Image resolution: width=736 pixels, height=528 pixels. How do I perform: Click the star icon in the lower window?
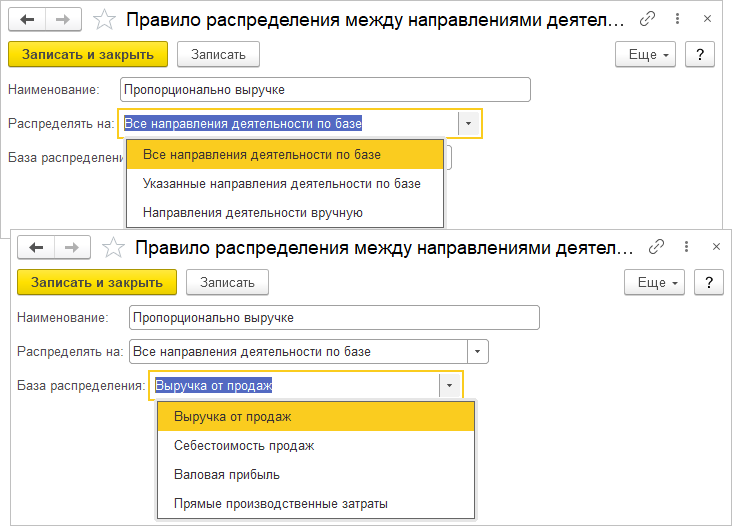coord(114,247)
